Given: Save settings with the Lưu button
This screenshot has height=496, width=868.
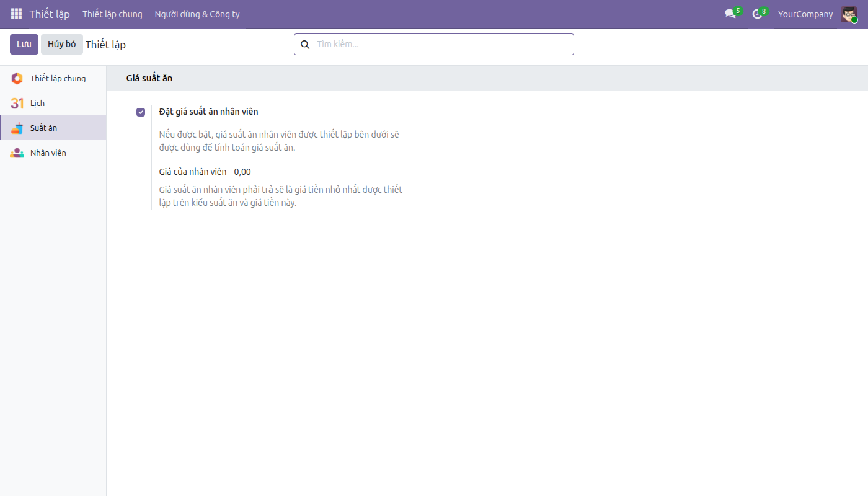Looking at the screenshot, I should coord(24,44).
